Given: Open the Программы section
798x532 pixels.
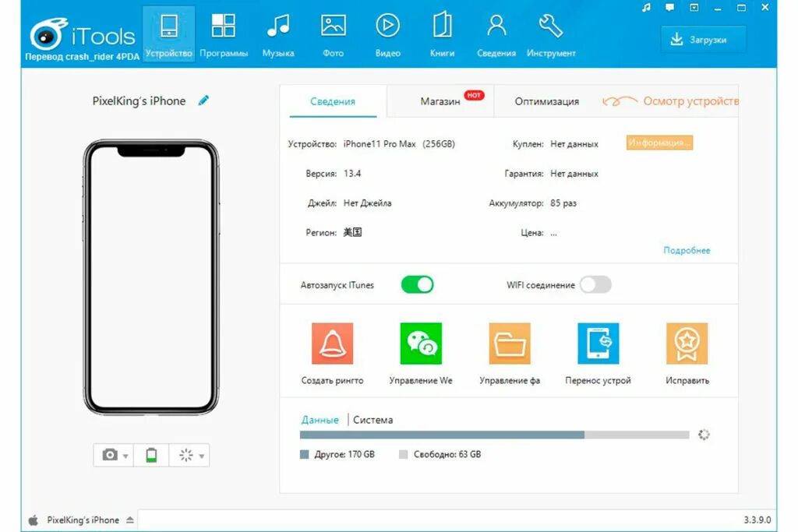Looking at the screenshot, I should point(224,34).
